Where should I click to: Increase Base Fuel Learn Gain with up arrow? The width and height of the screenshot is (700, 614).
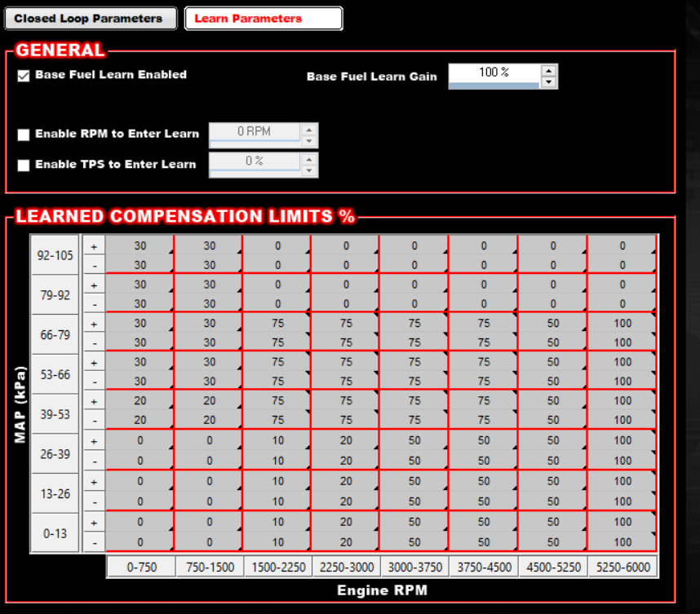[549, 71]
